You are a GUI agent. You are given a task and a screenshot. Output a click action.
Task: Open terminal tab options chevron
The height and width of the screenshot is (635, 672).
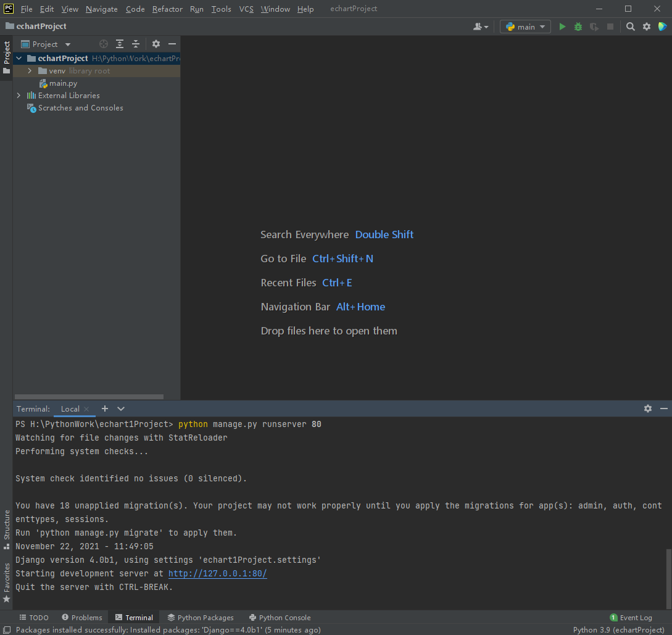point(121,409)
